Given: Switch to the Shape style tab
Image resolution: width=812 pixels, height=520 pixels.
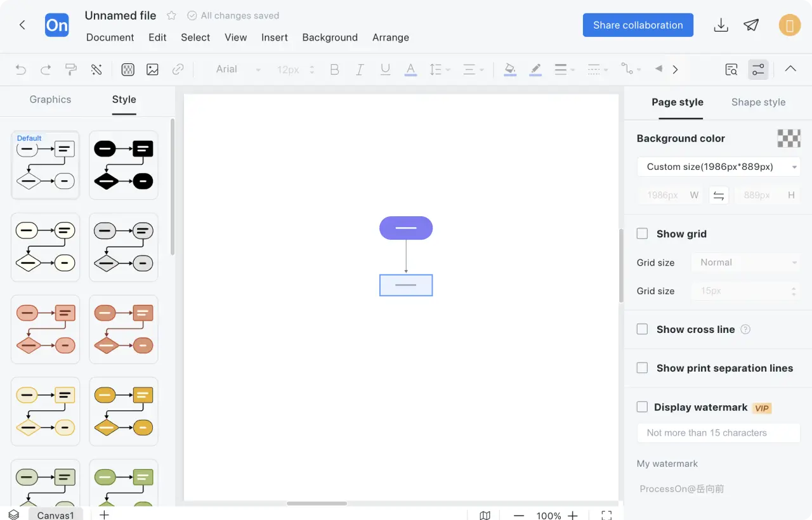Looking at the screenshot, I should [758, 102].
